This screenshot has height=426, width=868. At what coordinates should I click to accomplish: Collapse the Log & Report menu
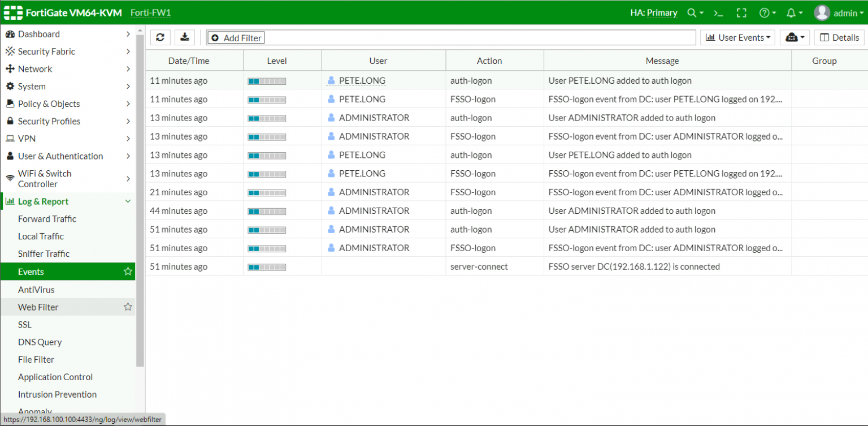pyautogui.click(x=128, y=201)
